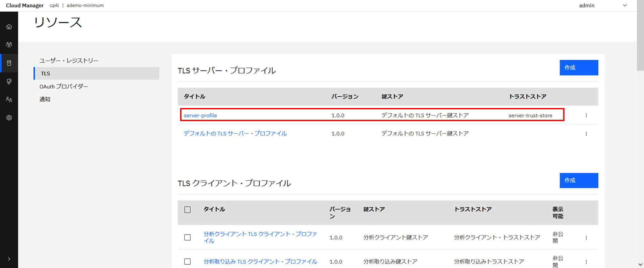This screenshot has width=644, height=268.
Task: Check the 分析クライアント TLS クライアント・プロファイル checkbox
Action: (187, 237)
